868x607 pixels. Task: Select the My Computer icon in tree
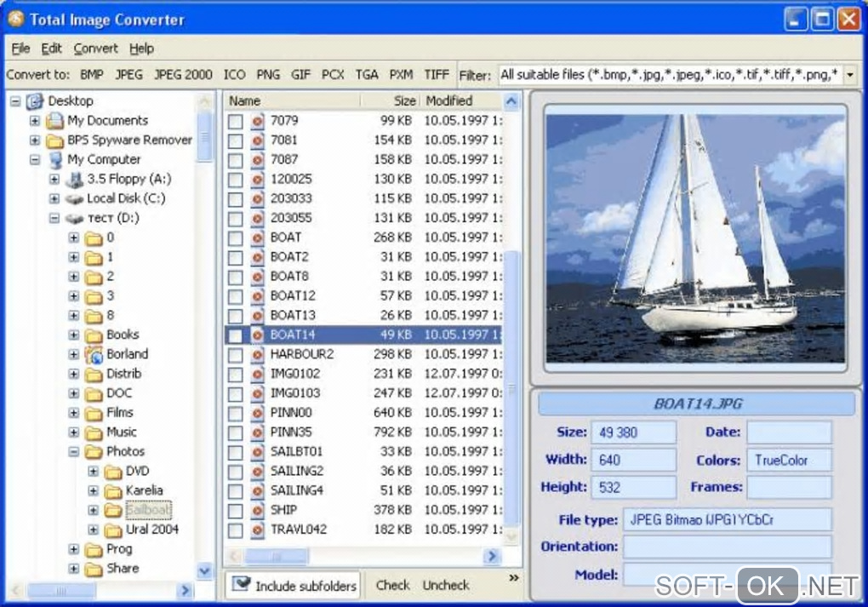tap(55, 160)
